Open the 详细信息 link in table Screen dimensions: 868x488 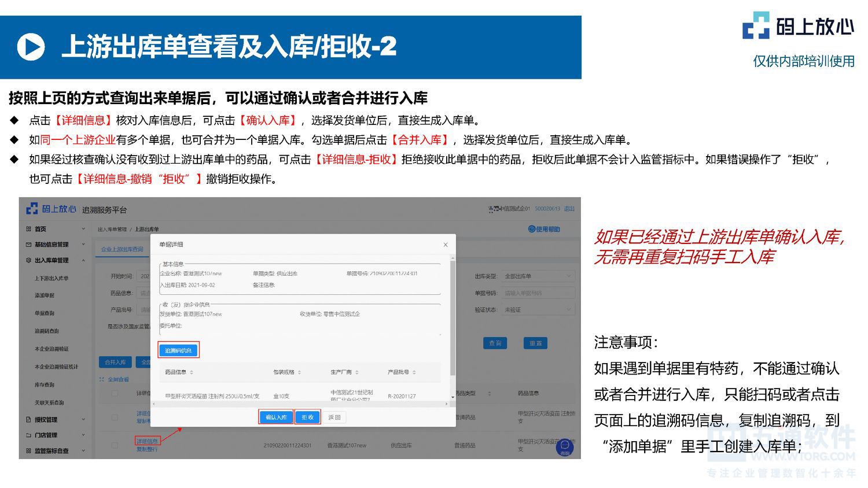[148, 441]
